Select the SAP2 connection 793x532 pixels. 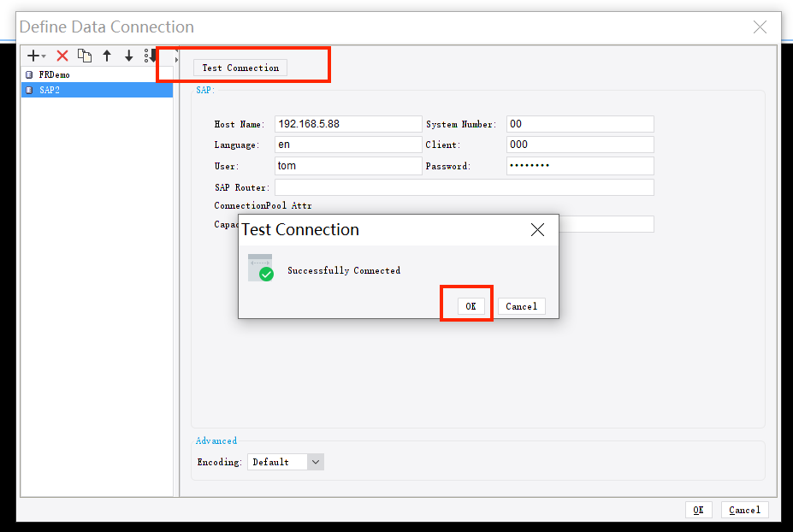tap(98, 90)
